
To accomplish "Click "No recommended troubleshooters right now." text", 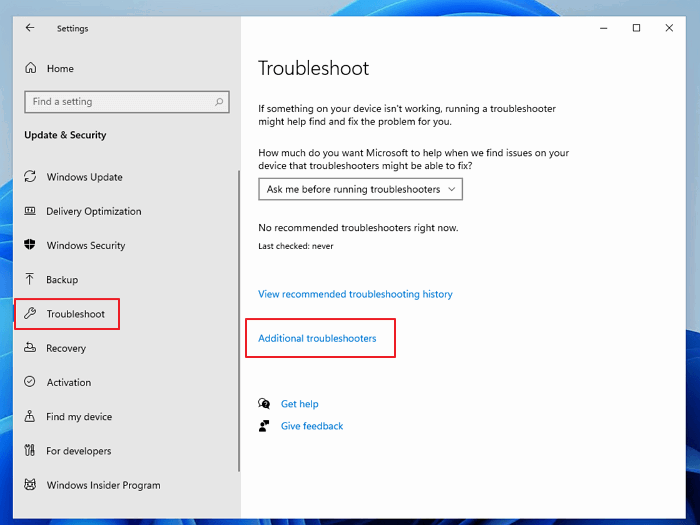I will click(x=358, y=228).
